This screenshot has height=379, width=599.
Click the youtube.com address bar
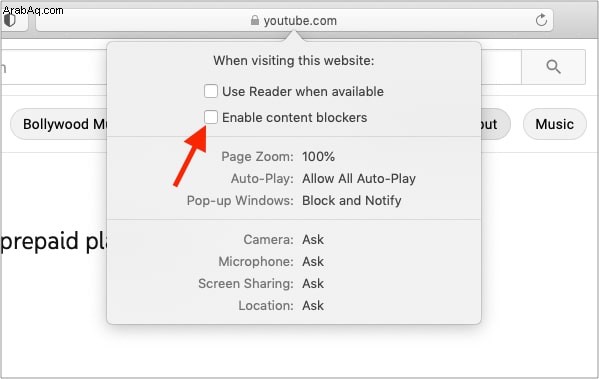pos(294,20)
